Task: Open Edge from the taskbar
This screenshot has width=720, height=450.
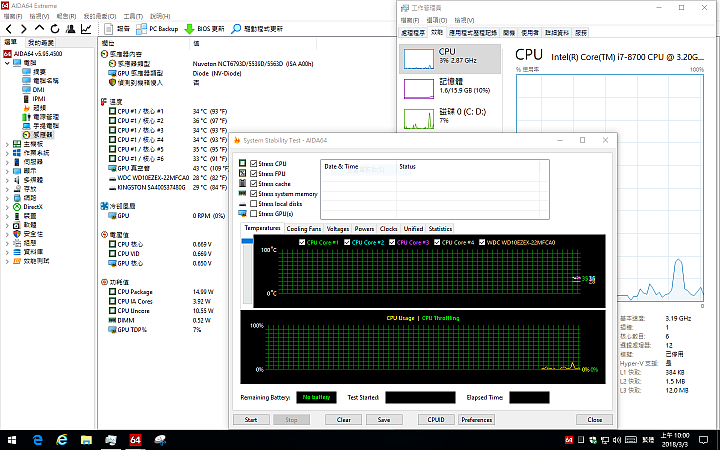Action: click(38, 440)
